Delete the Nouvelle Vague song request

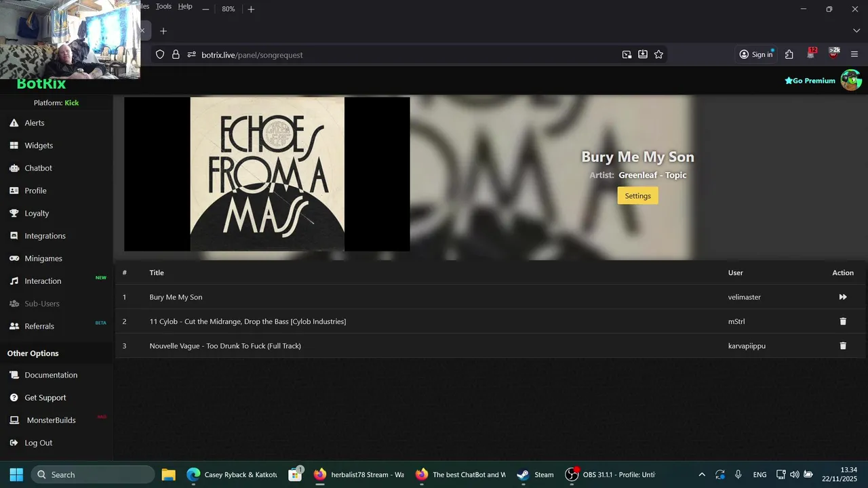click(x=843, y=346)
